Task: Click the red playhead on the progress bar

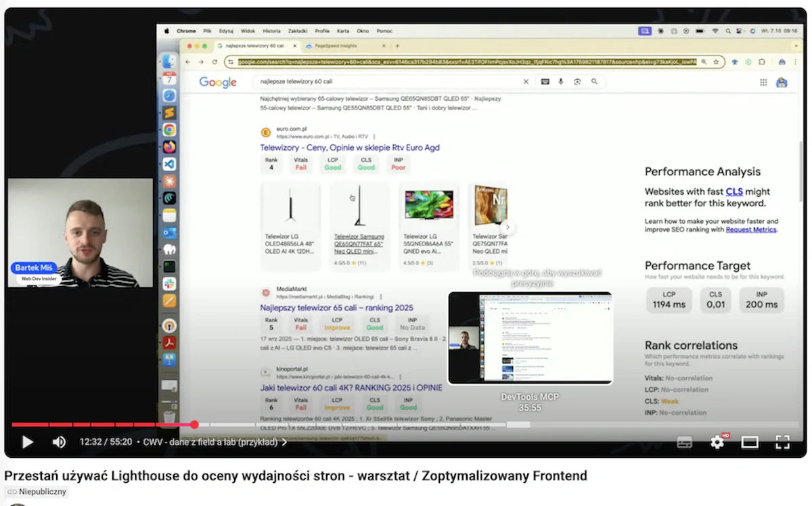Action: point(194,425)
